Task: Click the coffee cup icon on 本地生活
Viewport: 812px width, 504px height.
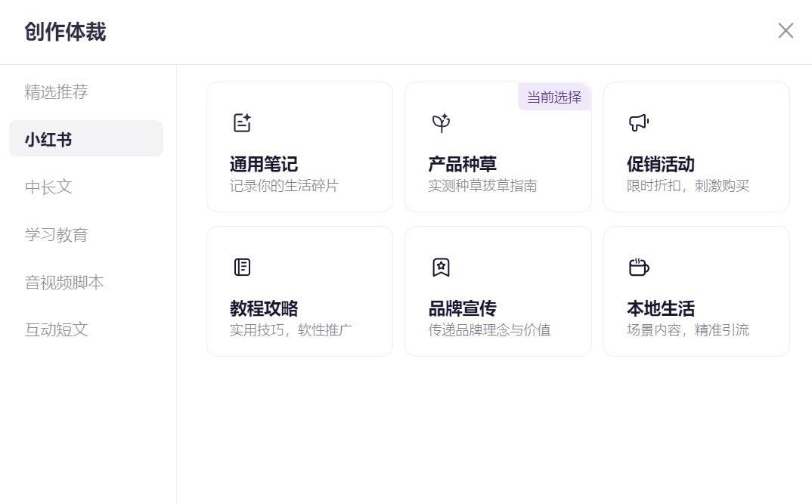Action: pyautogui.click(x=639, y=267)
